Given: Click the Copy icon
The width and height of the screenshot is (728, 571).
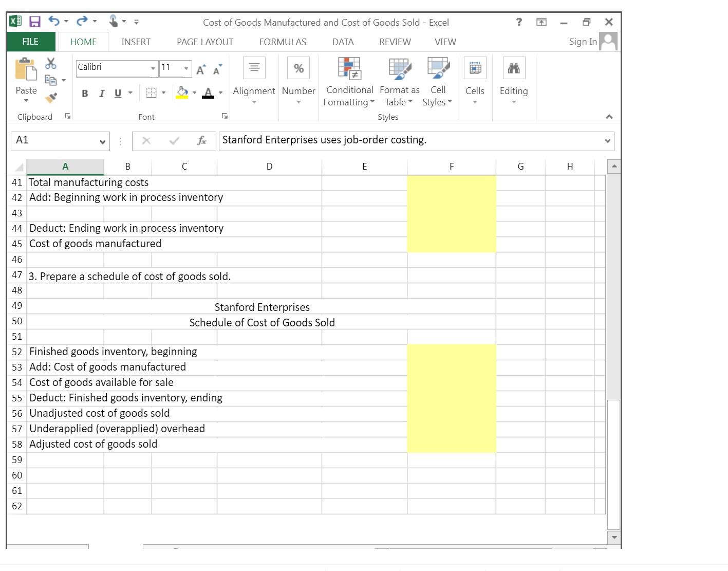Looking at the screenshot, I should (x=50, y=80).
